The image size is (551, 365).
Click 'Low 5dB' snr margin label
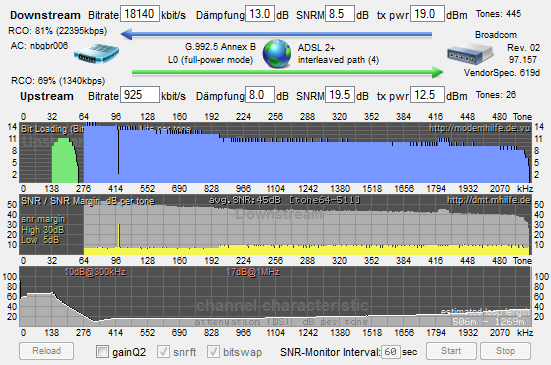point(40,240)
